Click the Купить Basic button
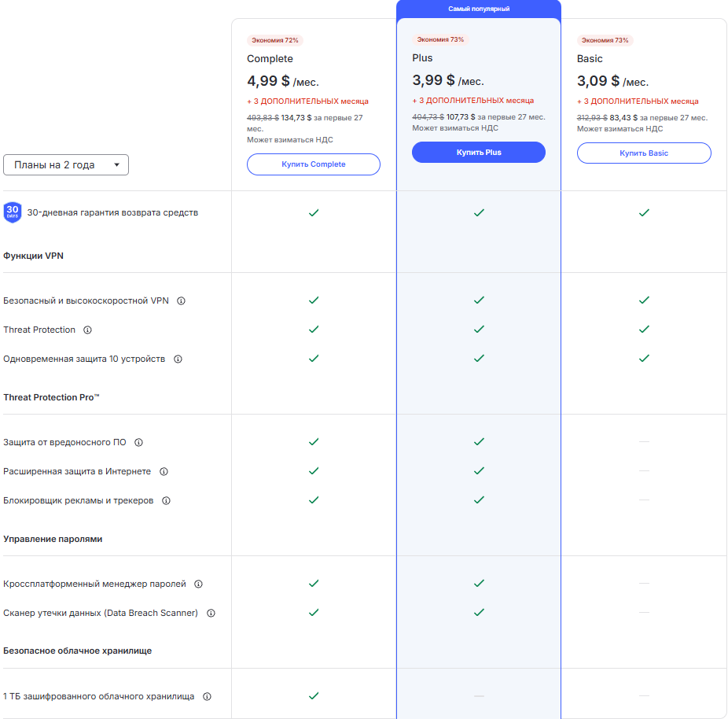Viewport: 728px width, 719px height. (x=644, y=153)
